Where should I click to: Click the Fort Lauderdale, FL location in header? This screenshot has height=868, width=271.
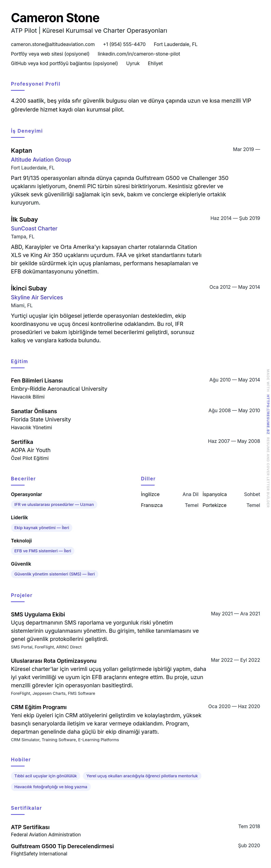tap(175, 44)
